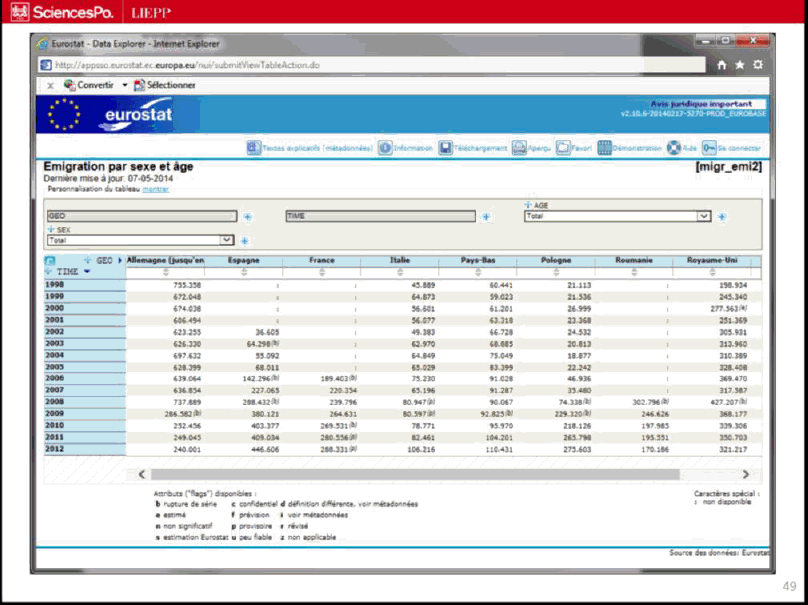
Task: Click the plus icon next to TIME
Action: click(486, 216)
